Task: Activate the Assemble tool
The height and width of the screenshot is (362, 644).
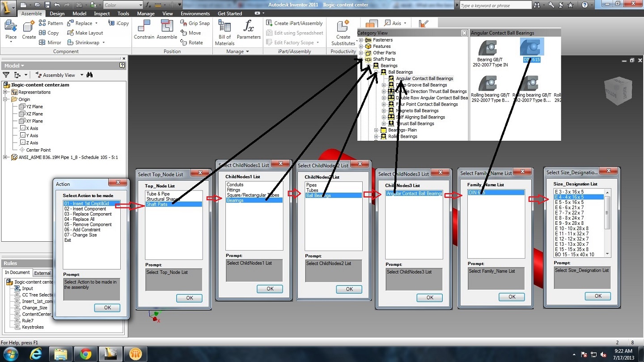Action: click(167, 30)
